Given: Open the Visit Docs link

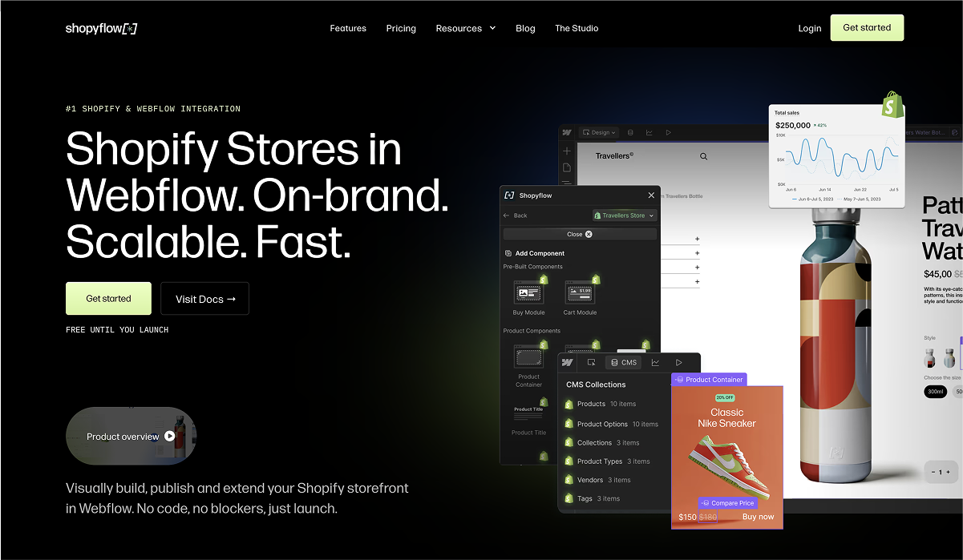Looking at the screenshot, I should [x=204, y=298].
